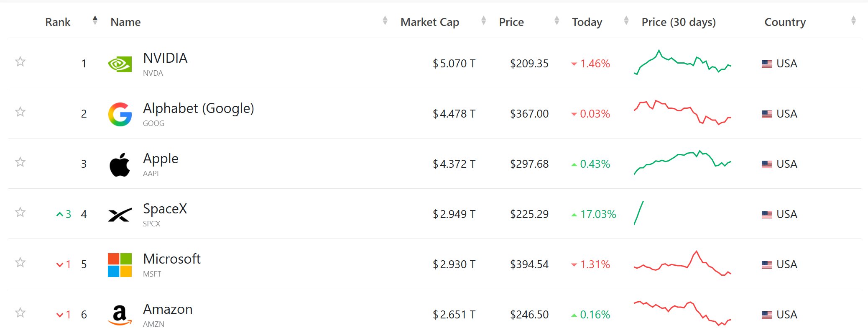Toggle favorite star for Amazon
868x336 pixels.
click(x=20, y=313)
